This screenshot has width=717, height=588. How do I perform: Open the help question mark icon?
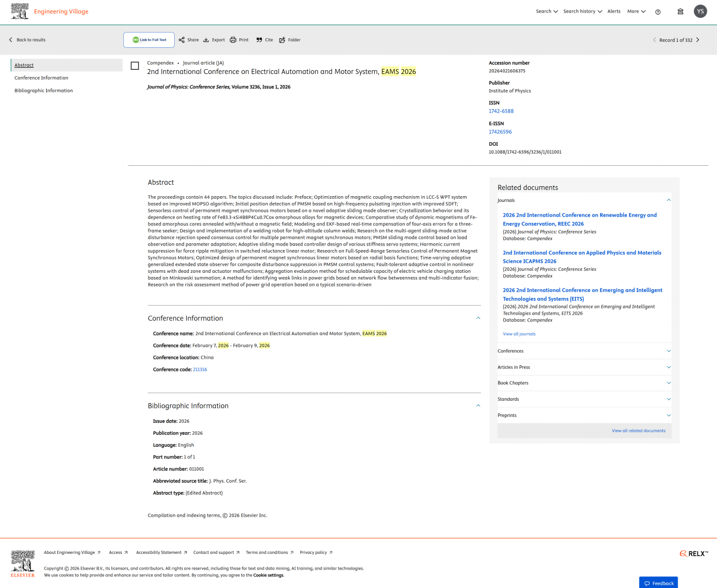coord(658,12)
